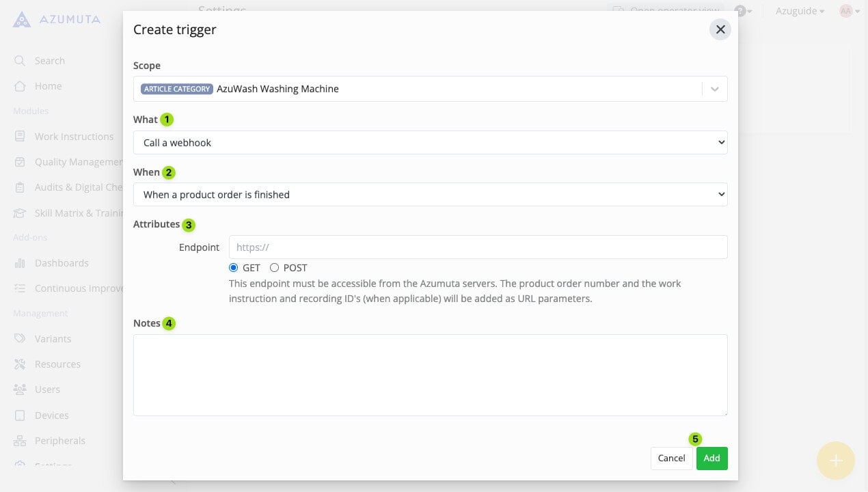This screenshot has height=492, width=868.
Task: Expand the Scope article category dropdown
Action: pyautogui.click(x=714, y=89)
